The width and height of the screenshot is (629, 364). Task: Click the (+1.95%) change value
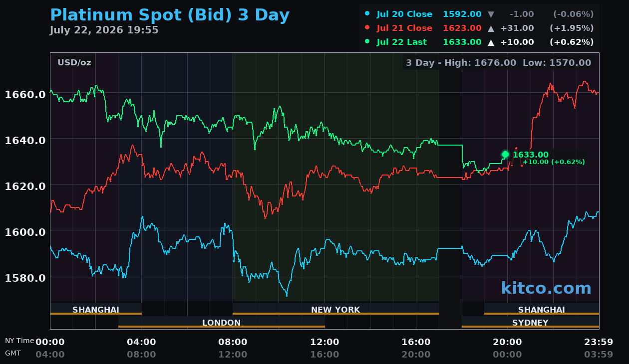(x=572, y=28)
